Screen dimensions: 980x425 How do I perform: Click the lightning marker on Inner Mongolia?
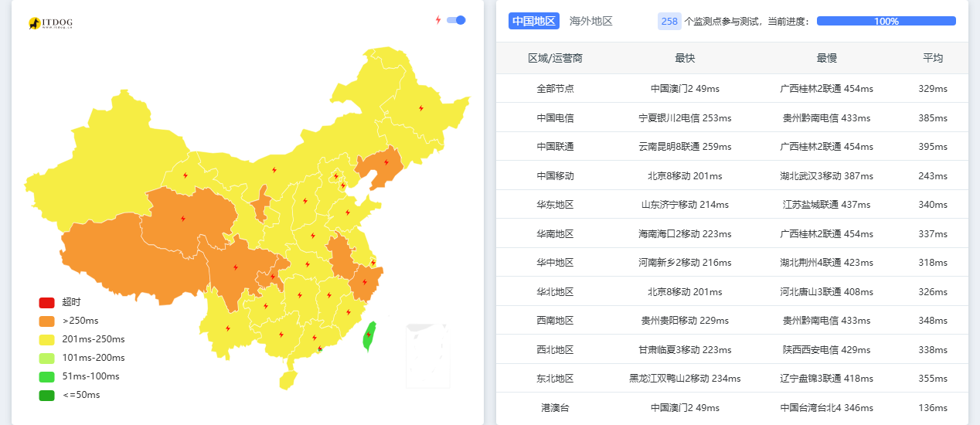pos(274,170)
